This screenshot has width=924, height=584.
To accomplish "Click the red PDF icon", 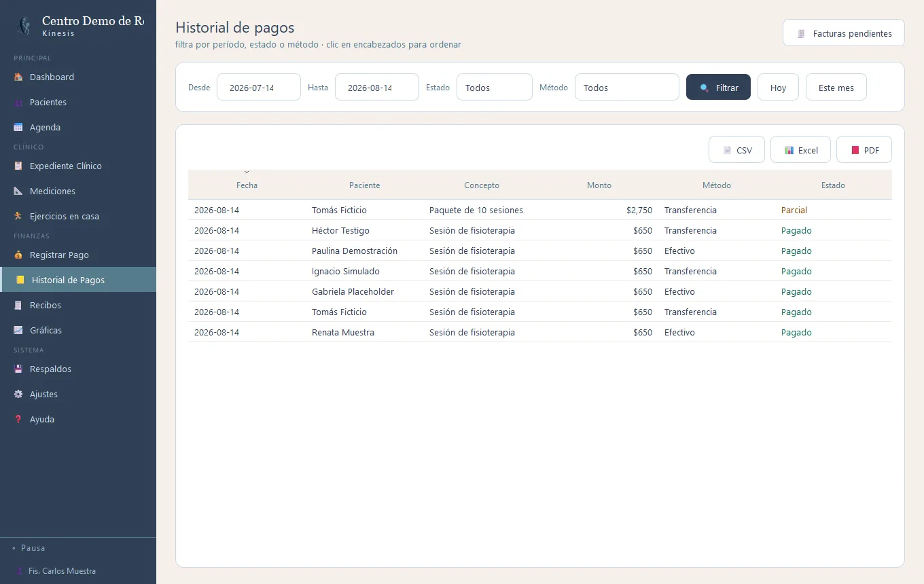I will 855,150.
